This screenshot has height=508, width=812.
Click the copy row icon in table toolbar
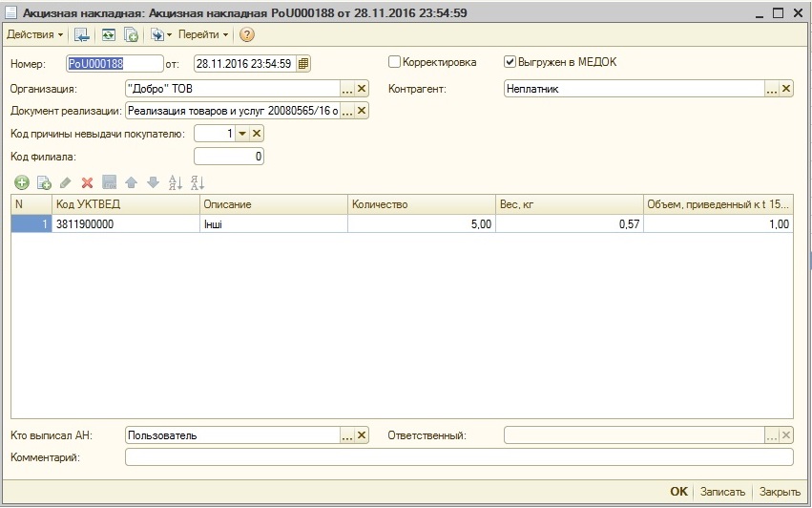43,182
